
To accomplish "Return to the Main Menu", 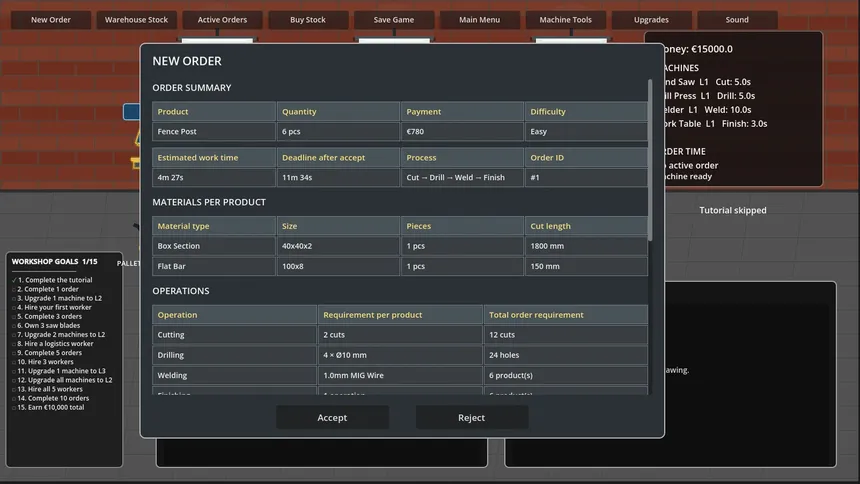I will [x=479, y=20].
